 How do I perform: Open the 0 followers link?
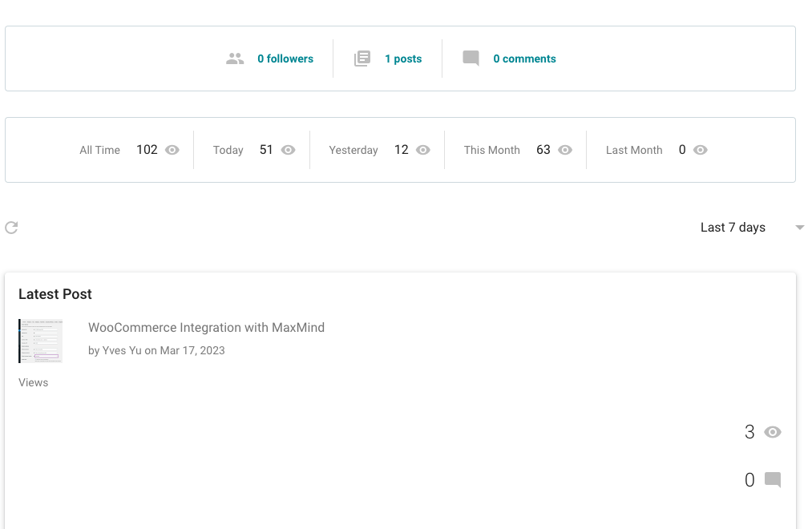point(285,59)
